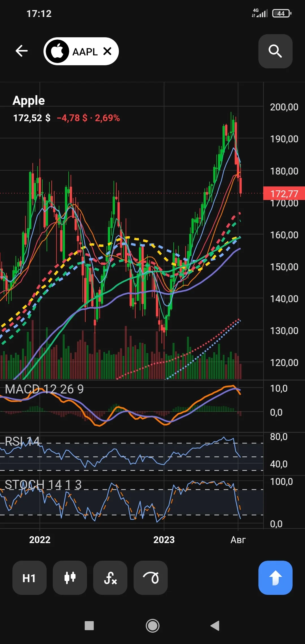Screen dimensions: 305x644
Task: Tap the Apple logo in ticker chip
Action: click(x=58, y=51)
